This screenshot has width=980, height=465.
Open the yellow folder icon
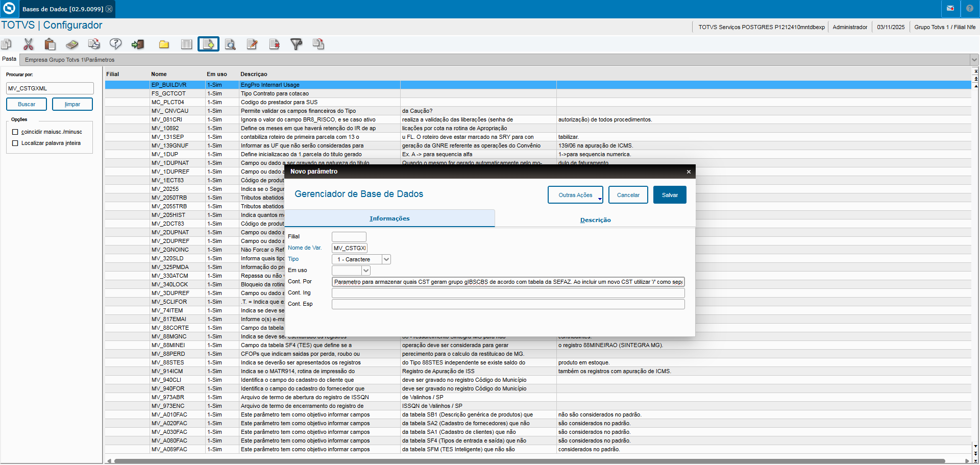tap(164, 44)
